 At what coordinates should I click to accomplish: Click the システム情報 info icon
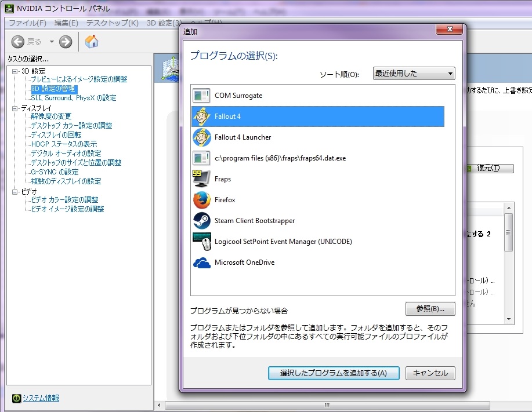pyautogui.click(x=16, y=399)
